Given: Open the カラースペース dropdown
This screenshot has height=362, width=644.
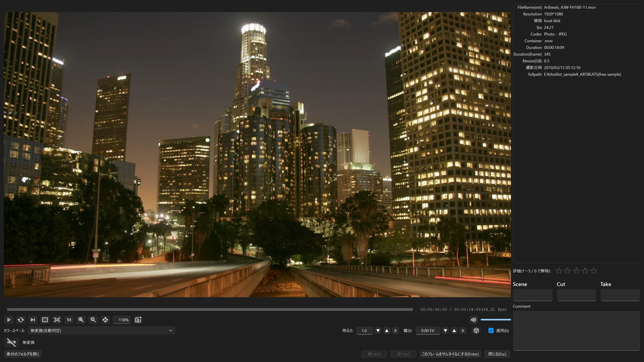Looking at the screenshot, I should [x=101, y=331].
